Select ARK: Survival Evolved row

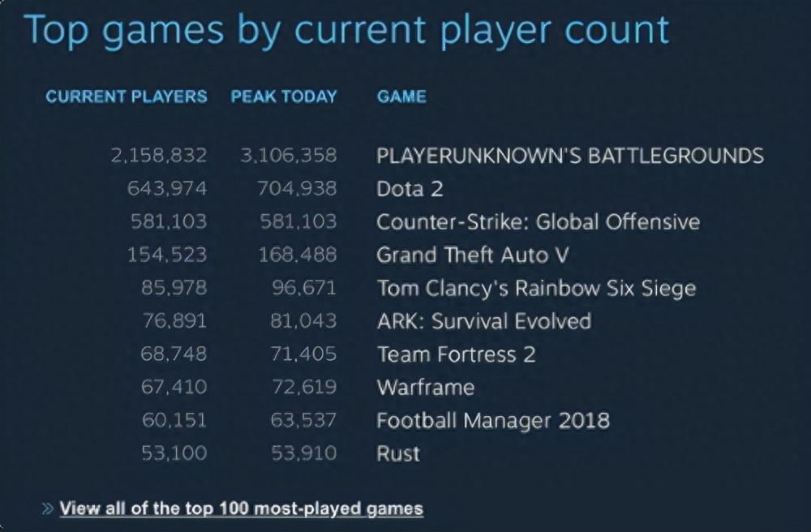point(483,321)
